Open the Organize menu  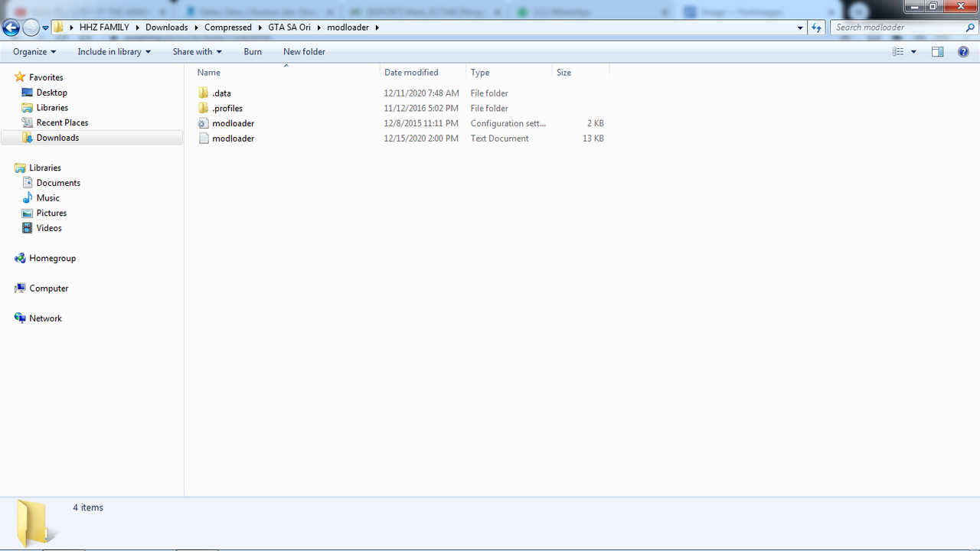(x=34, y=51)
